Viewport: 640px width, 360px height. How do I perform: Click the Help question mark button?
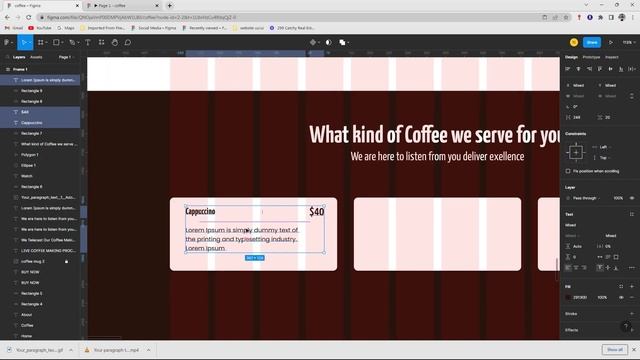coord(626,326)
